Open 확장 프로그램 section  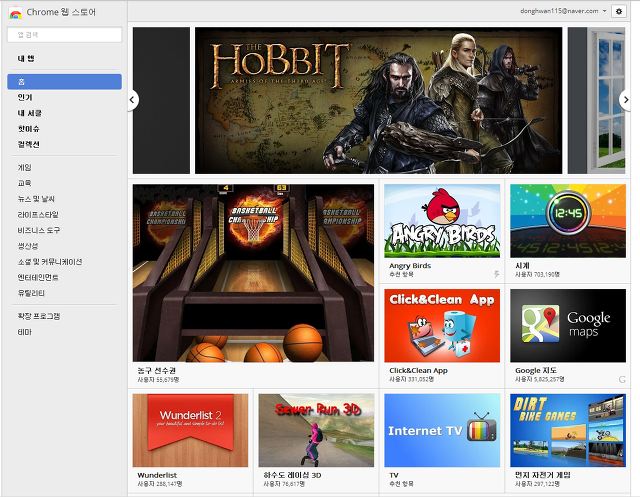click(x=39, y=316)
